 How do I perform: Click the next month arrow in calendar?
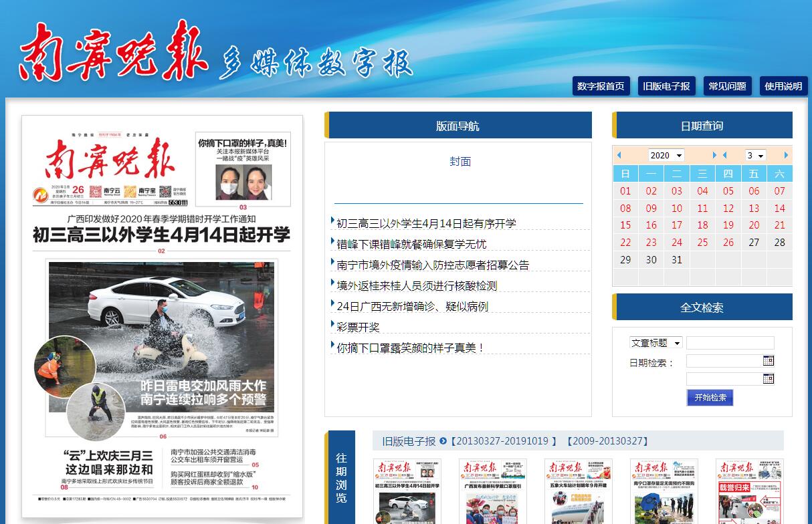(x=786, y=155)
